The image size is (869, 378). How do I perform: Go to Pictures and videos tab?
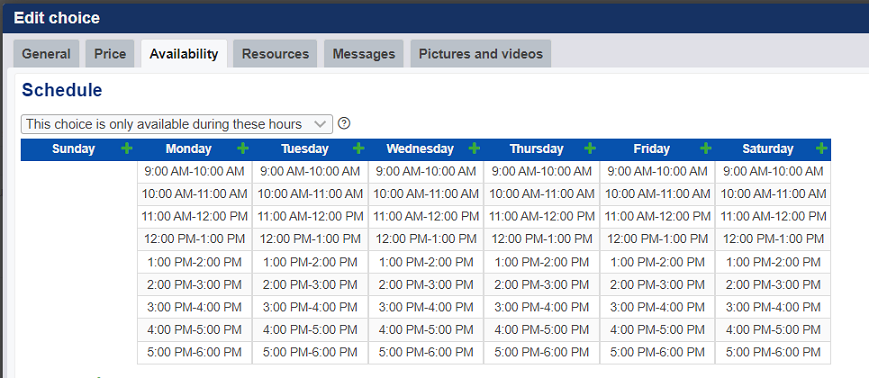point(480,54)
